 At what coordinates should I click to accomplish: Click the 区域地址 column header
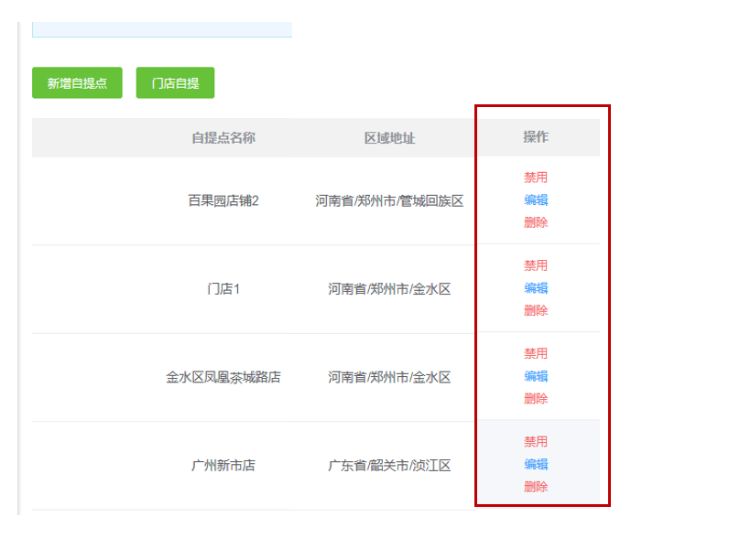(389, 138)
